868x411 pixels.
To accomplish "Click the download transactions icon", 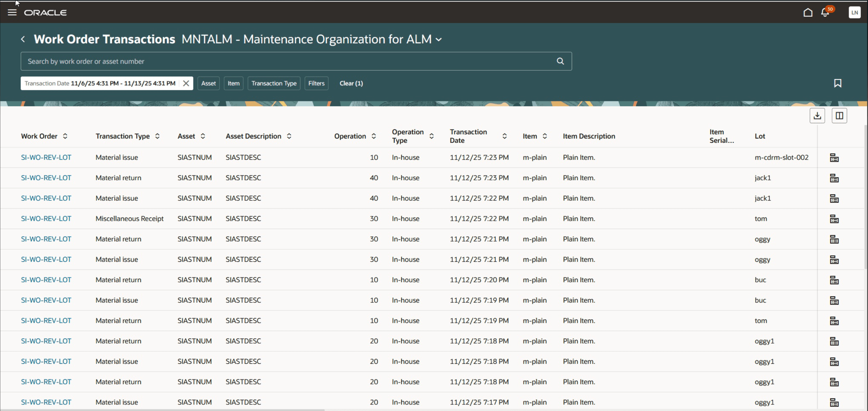I will [817, 116].
